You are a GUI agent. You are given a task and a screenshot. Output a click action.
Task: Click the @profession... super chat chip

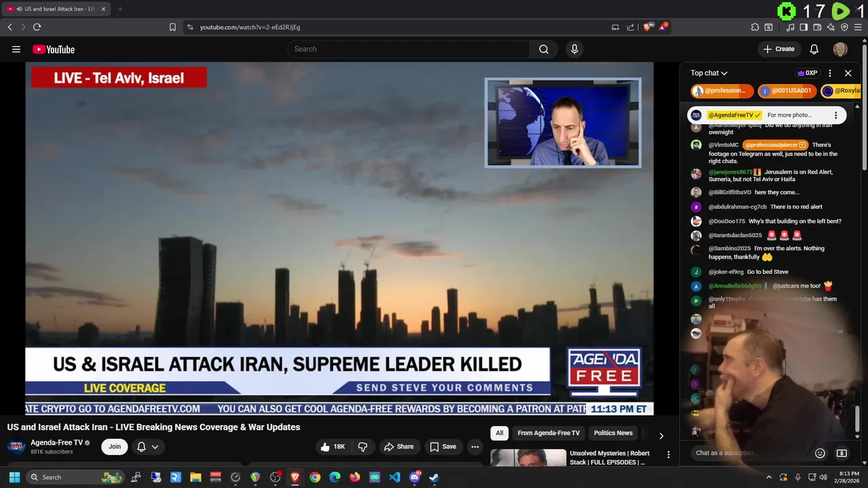tap(722, 91)
